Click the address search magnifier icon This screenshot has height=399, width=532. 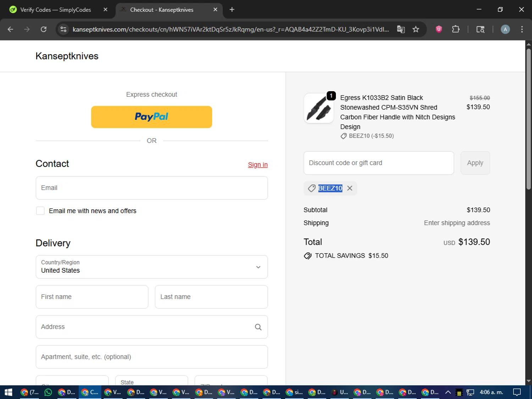[258, 327]
